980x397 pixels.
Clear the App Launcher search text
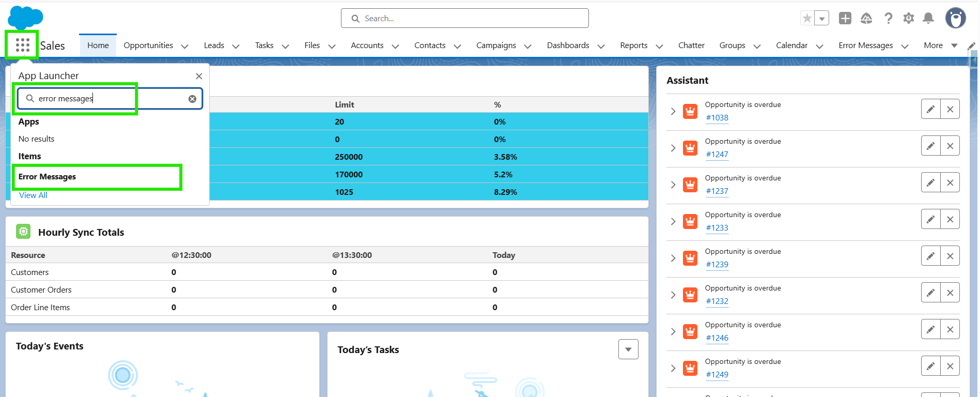pyautogui.click(x=192, y=99)
